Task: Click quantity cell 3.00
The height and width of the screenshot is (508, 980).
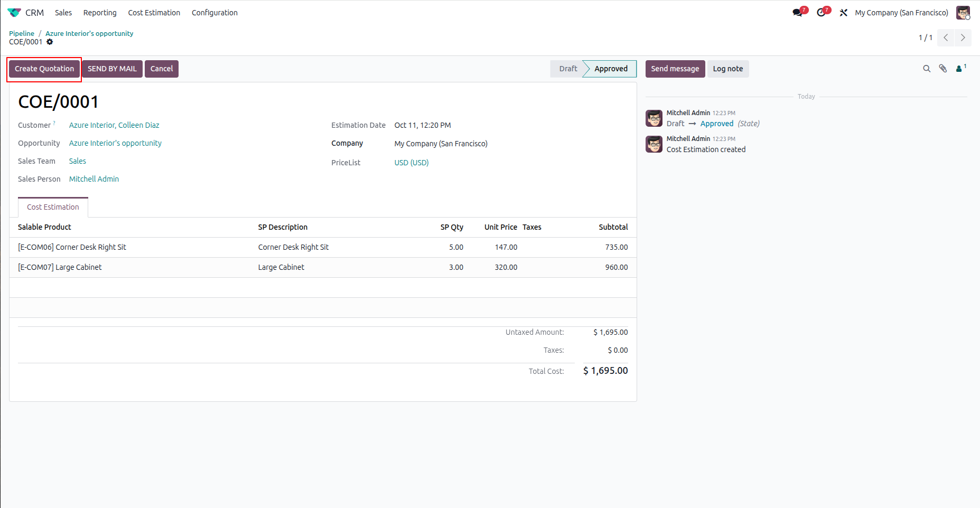Action: [456, 267]
